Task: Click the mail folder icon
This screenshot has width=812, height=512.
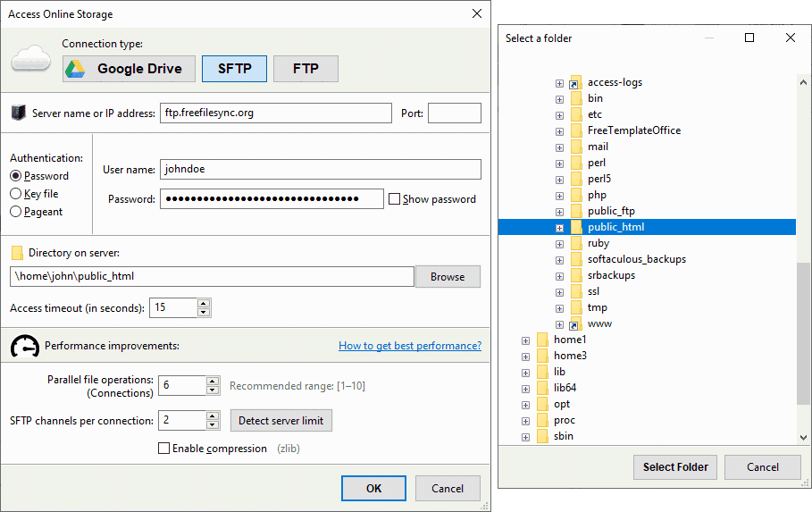Action: [x=576, y=147]
